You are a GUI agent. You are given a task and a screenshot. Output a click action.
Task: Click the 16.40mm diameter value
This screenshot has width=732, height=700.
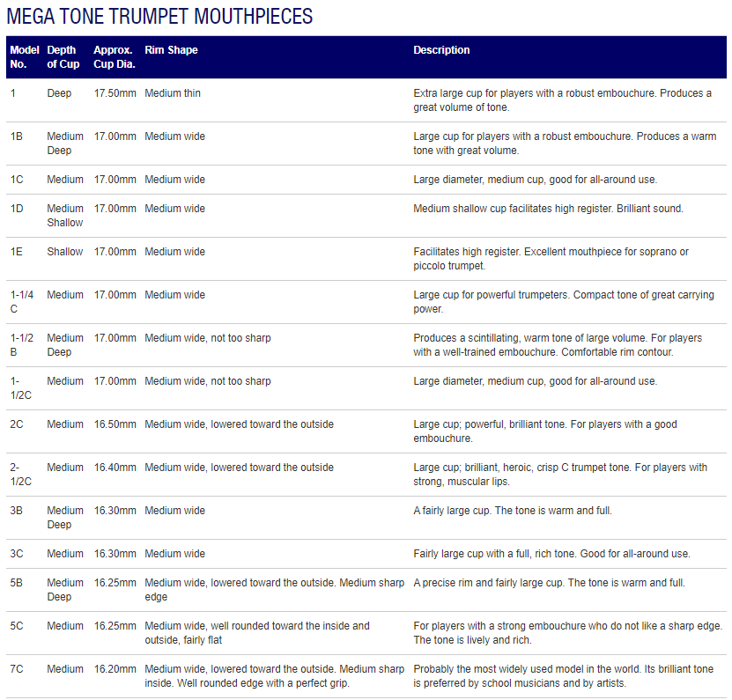(115, 468)
